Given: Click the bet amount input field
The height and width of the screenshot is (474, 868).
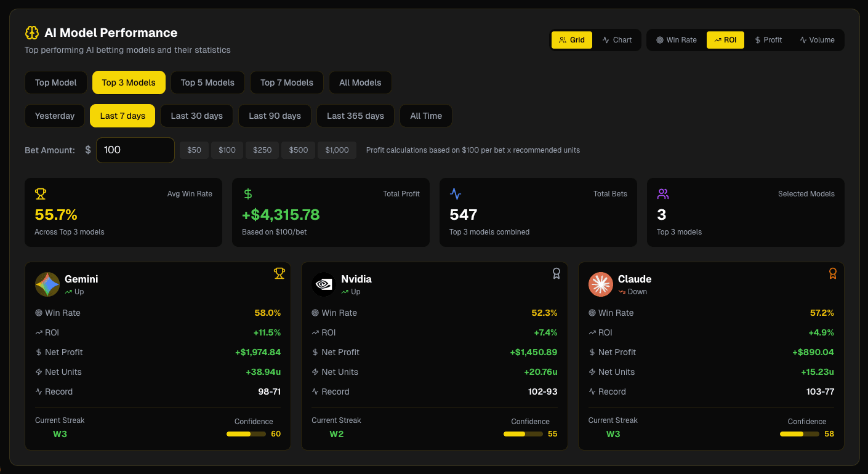Looking at the screenshot, I should click(x=135, y=150).
